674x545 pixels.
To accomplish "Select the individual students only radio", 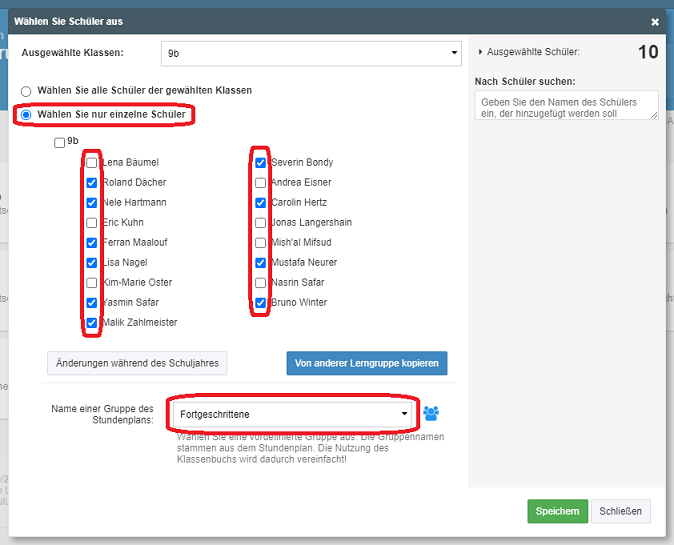I will pos(27,115).
